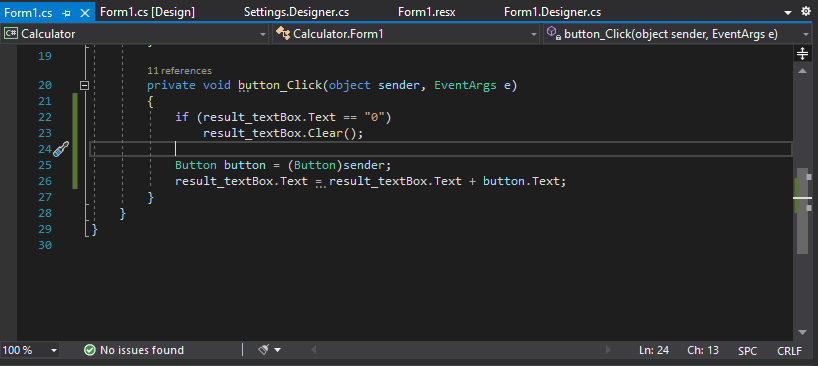This screenshot has width=818, height=366.
Task: Click the horizontal scrollbar right arrow
Action: click(608, 350)
